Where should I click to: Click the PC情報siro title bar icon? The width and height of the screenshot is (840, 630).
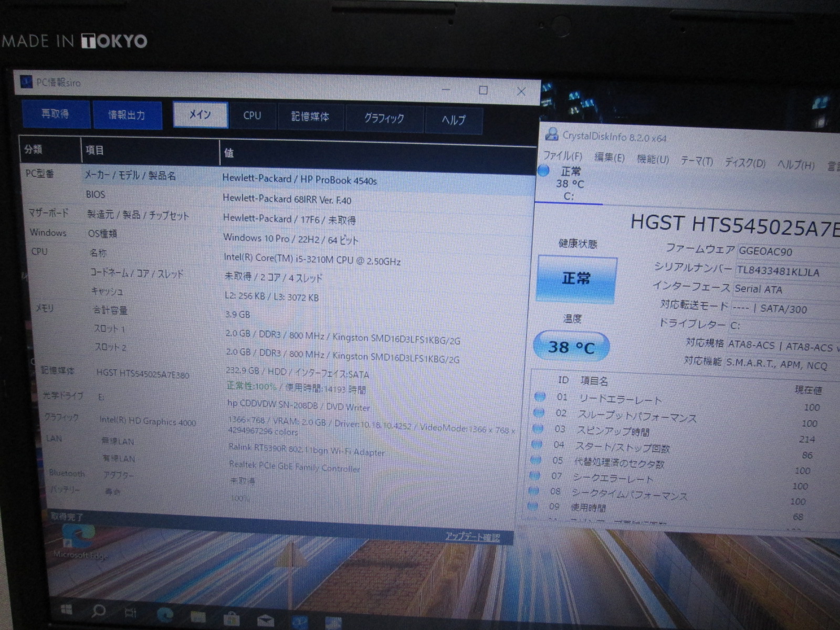click(x=26, y=81)
